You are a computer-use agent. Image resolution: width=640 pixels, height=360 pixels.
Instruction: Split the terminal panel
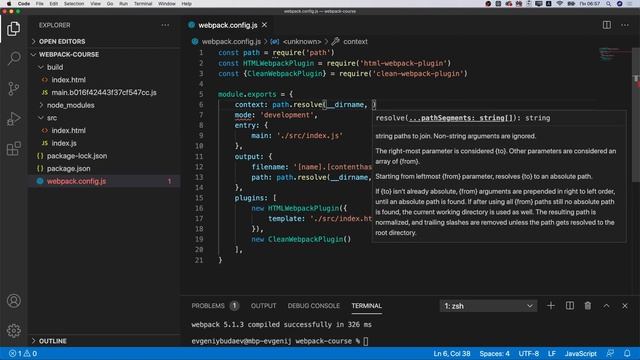569,305
